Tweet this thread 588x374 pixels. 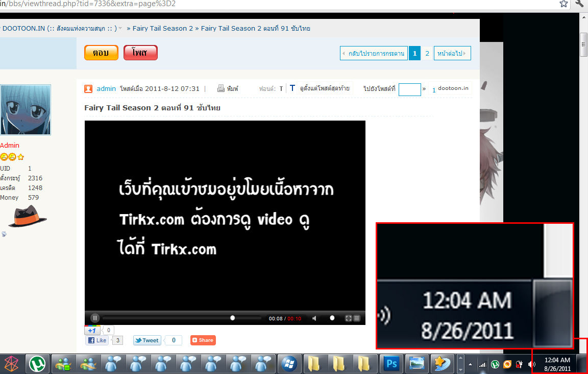pyautogui.click(x=147, y=340)
